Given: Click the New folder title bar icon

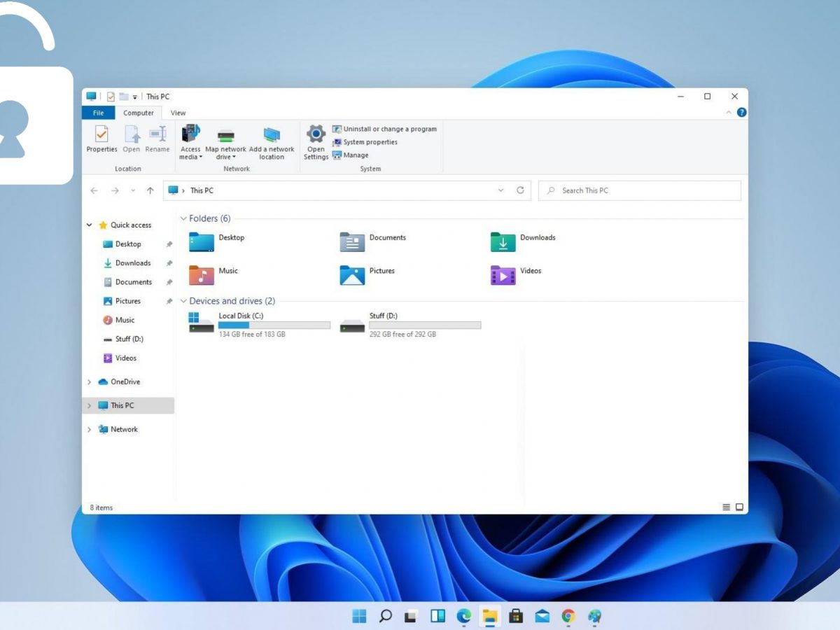Looking at the screenshot, I should [x=124, y=97].
